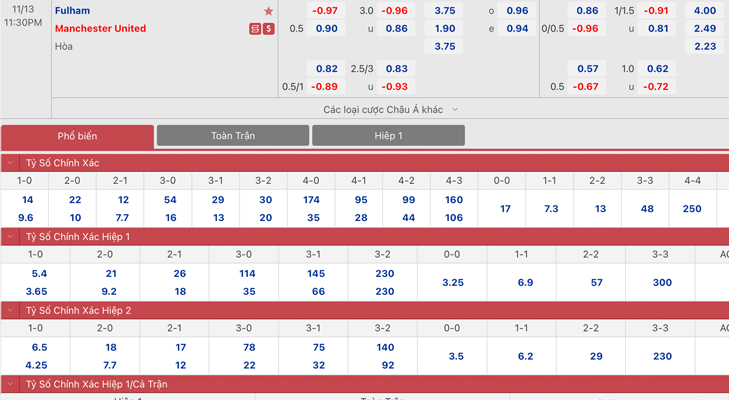The width and height of the screenshot is (729, 400).
Task: Switch to the 'Toàn Trận' tab
Action: click(x=233, y=135)
